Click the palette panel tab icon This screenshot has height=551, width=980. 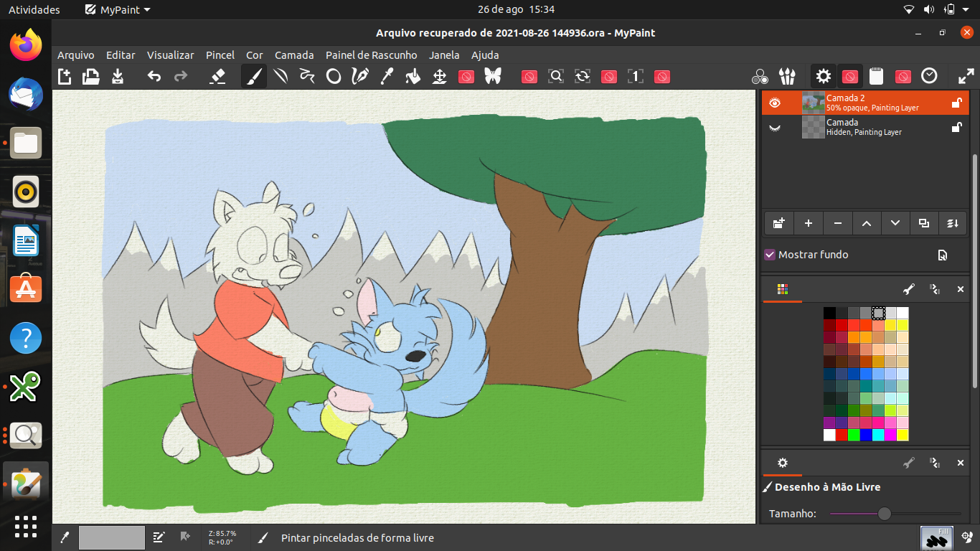coord(783,289)
